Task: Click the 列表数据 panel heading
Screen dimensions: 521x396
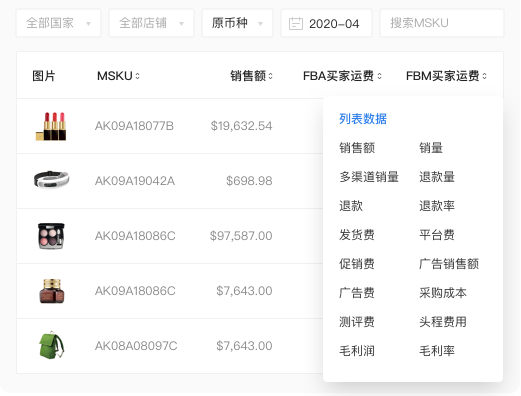Action: [x=363, y=119]
